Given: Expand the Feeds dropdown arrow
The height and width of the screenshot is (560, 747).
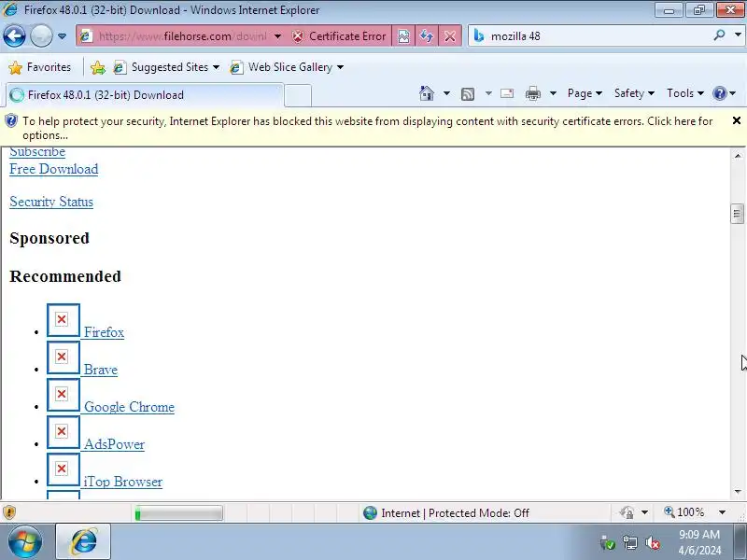Looking at the screenshot, I should [x=488, y=93].
